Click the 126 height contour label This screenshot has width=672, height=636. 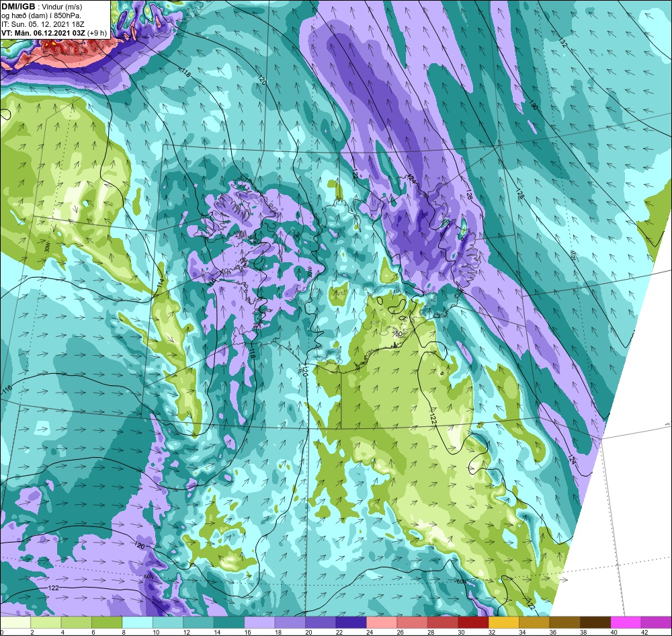click(x=469, y=195)
